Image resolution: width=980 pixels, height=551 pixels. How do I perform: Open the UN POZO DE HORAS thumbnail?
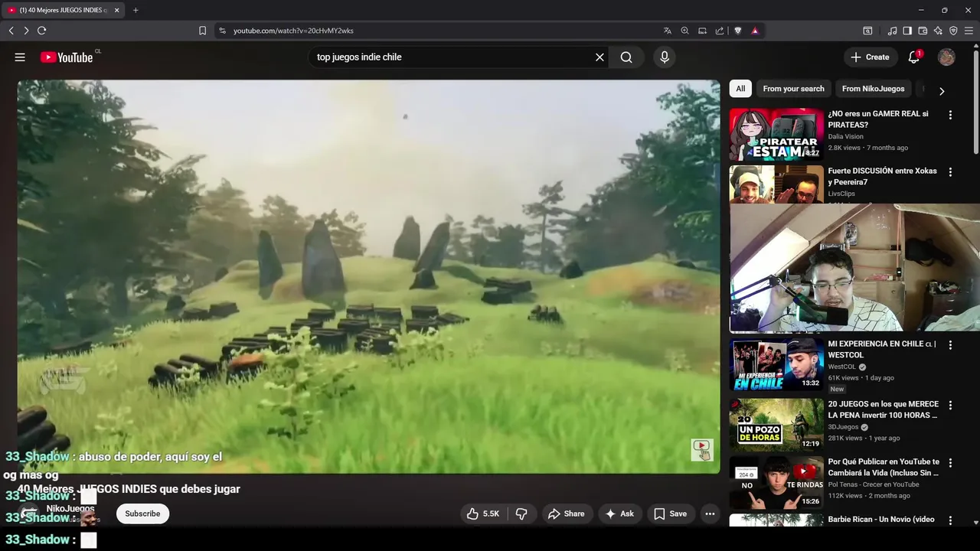coord(776,425)
